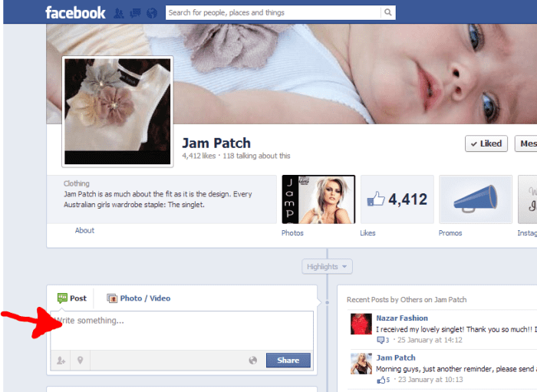
Task: Click the Jam Patch post avatar thumbnail
Action: 361,364
